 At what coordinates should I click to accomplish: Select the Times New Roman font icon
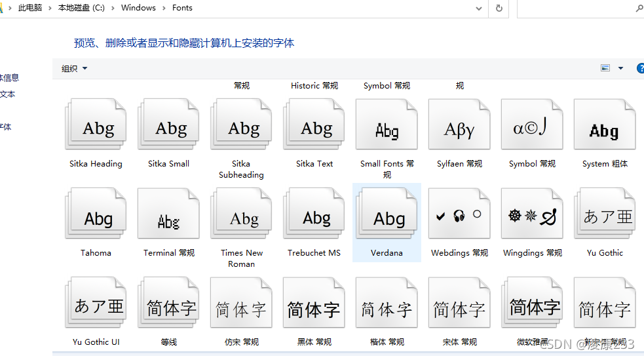coord(241,213)
